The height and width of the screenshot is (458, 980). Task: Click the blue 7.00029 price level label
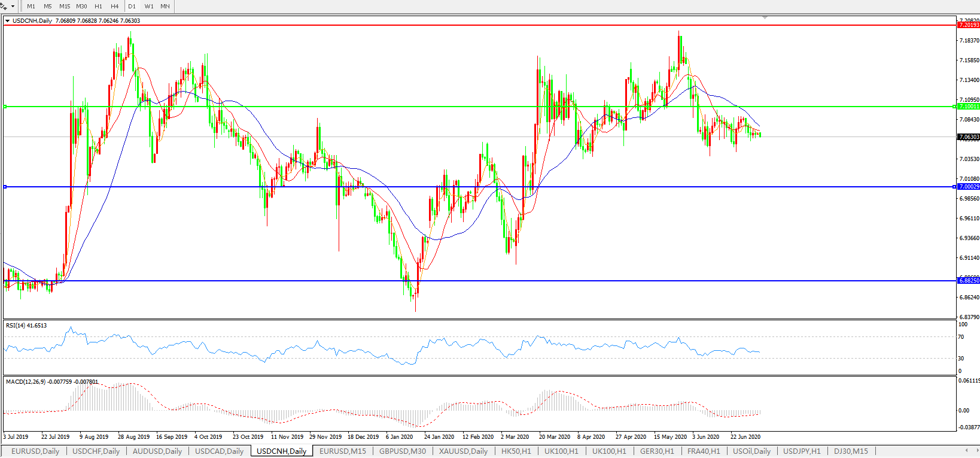click(969, 187)
